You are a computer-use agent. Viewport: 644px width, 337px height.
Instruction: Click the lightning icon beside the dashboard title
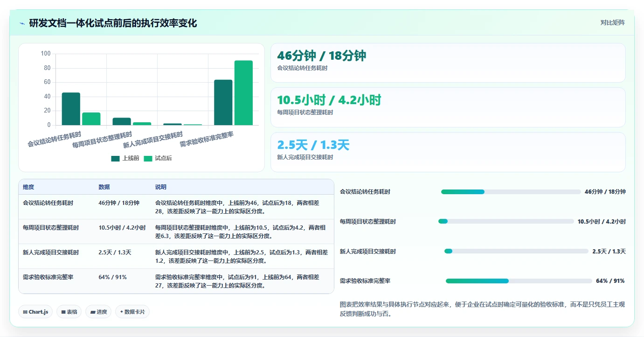[22, 23]
